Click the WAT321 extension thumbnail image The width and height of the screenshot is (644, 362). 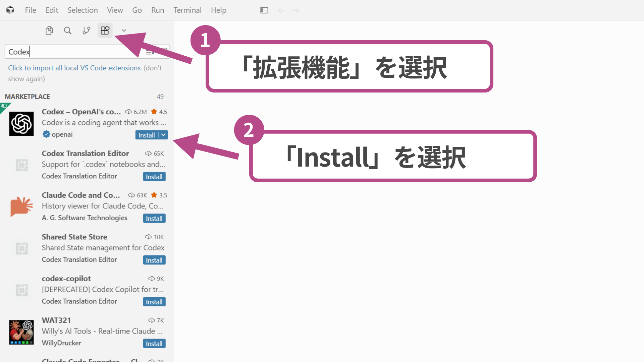point(21,332)
